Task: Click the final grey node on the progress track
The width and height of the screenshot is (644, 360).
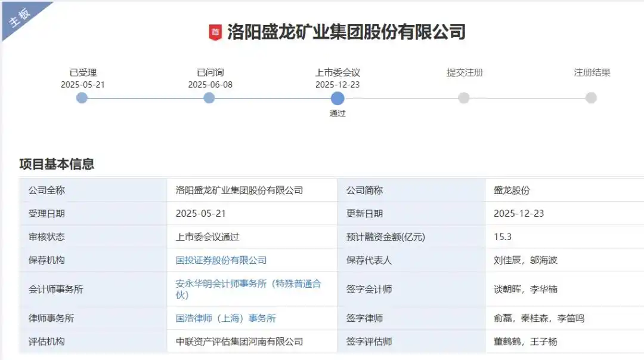Action: point(591,97)
